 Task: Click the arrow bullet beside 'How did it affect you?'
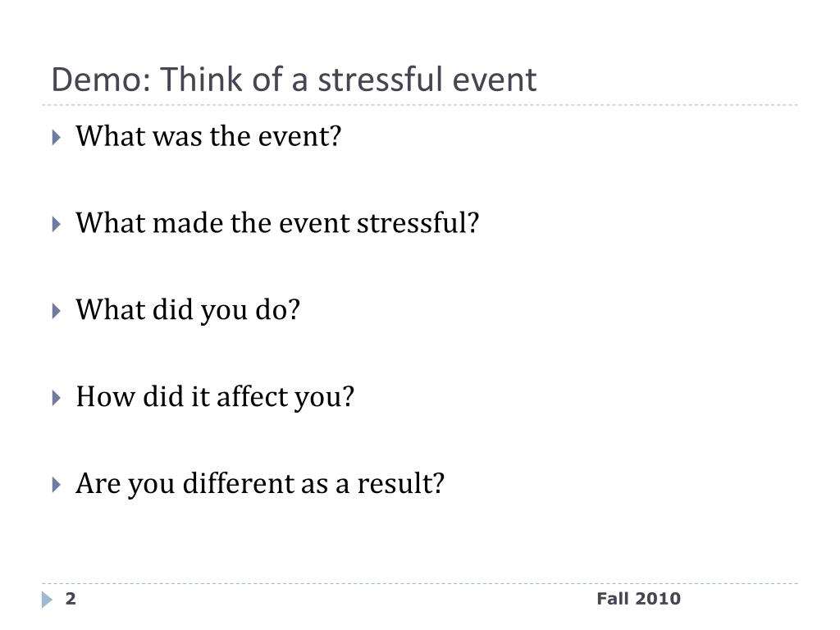coord(57,398)
